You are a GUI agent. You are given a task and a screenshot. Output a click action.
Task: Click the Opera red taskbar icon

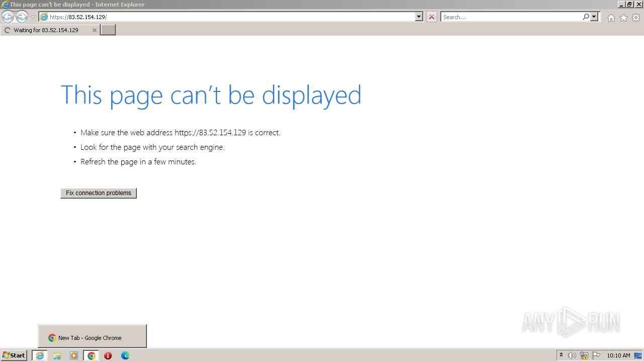click(x=108, y=355)
